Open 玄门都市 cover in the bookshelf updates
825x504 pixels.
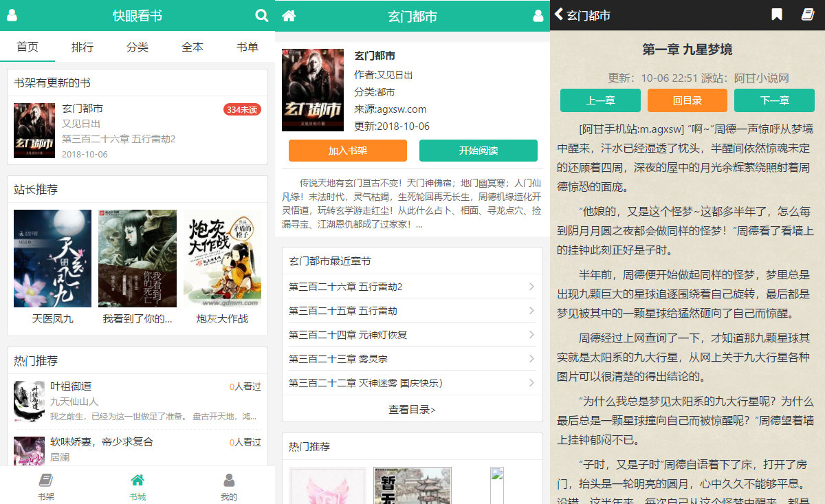click(x=34, y=131)
